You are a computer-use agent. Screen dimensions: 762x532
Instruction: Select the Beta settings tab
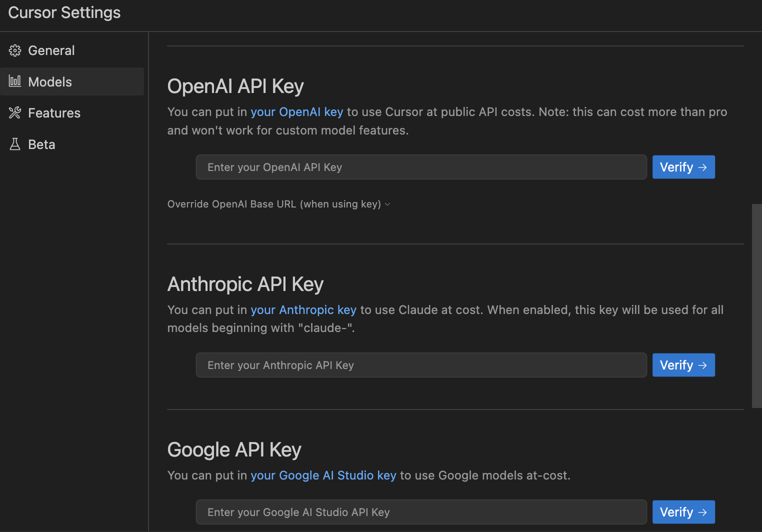[x=72, y=144]
